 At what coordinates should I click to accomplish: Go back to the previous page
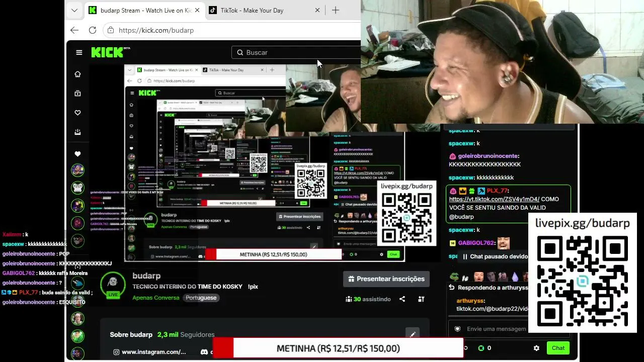(74, 30)
